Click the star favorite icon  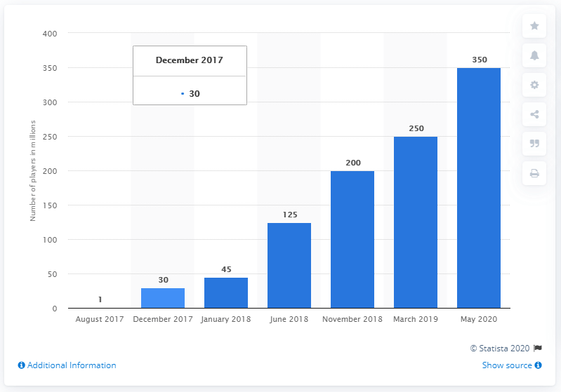point(534,26)
